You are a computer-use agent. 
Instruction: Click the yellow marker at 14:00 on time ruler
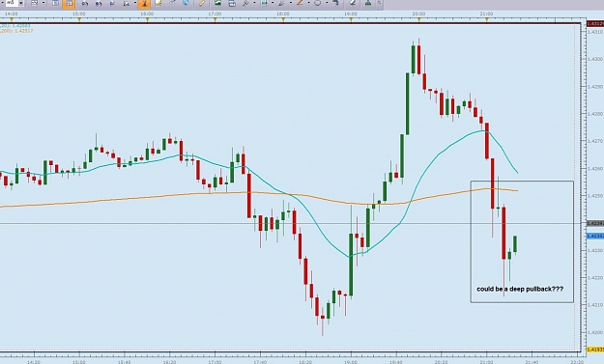12,19
